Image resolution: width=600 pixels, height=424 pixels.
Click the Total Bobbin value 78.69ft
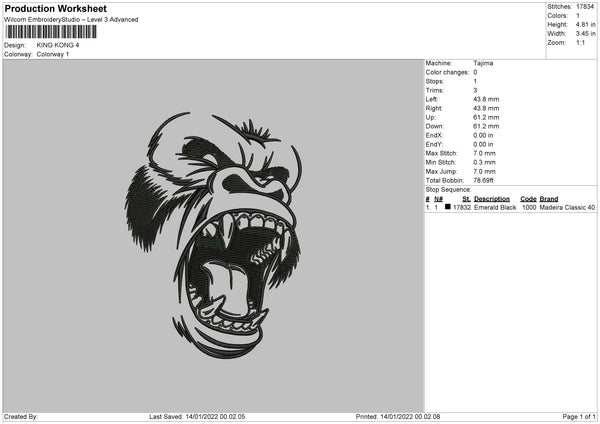click(x=483, y=181)
